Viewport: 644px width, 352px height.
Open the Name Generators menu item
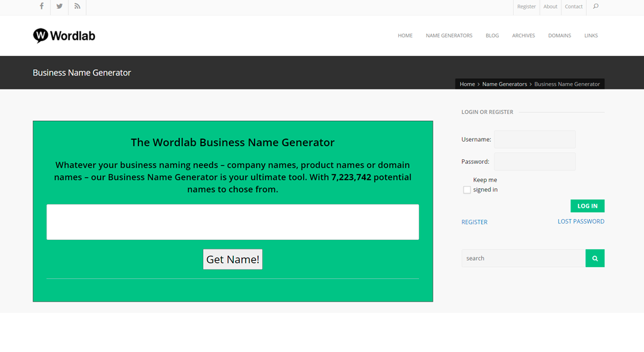[449, 36]
